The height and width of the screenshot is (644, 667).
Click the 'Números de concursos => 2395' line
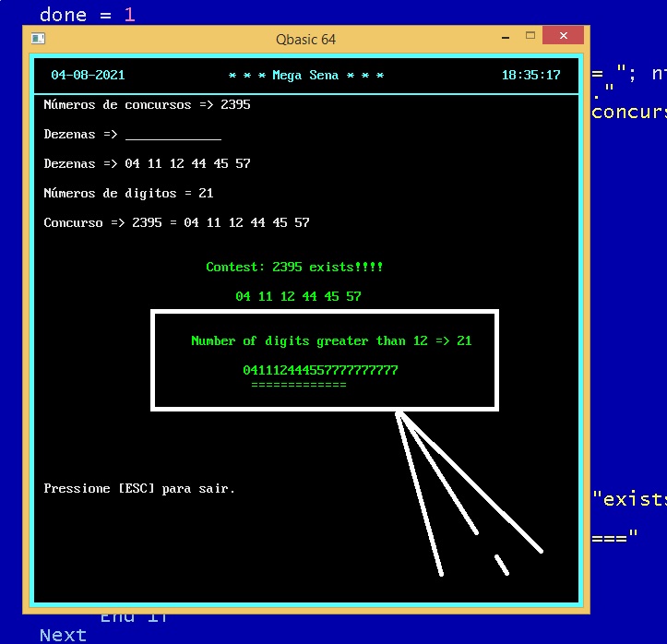coord(147,105)
